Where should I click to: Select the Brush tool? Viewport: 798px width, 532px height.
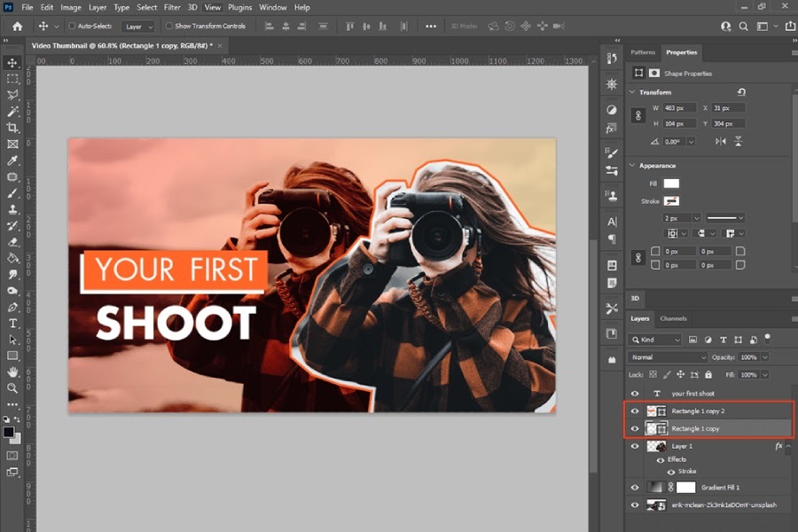tap(12, 193)
